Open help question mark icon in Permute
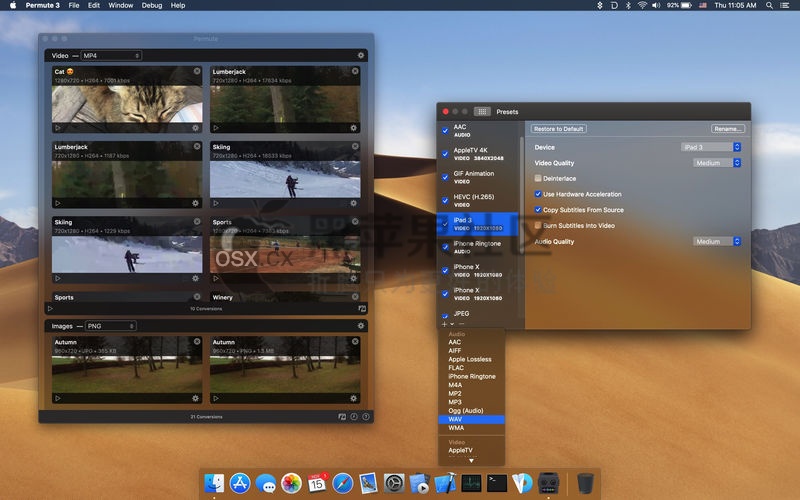The width and height of the screenshot is (800, 500). click(366, 417)
